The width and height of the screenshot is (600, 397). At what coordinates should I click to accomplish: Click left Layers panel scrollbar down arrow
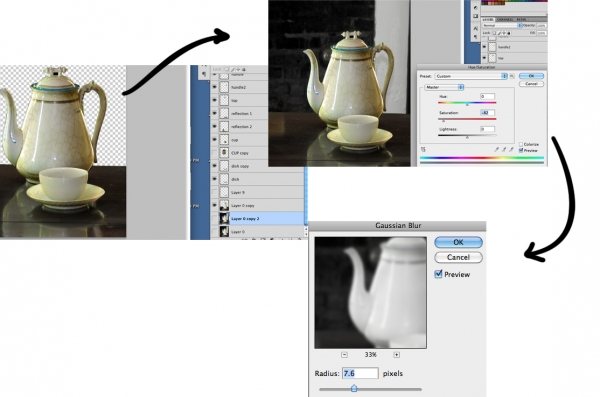click(x=306, y=234)
